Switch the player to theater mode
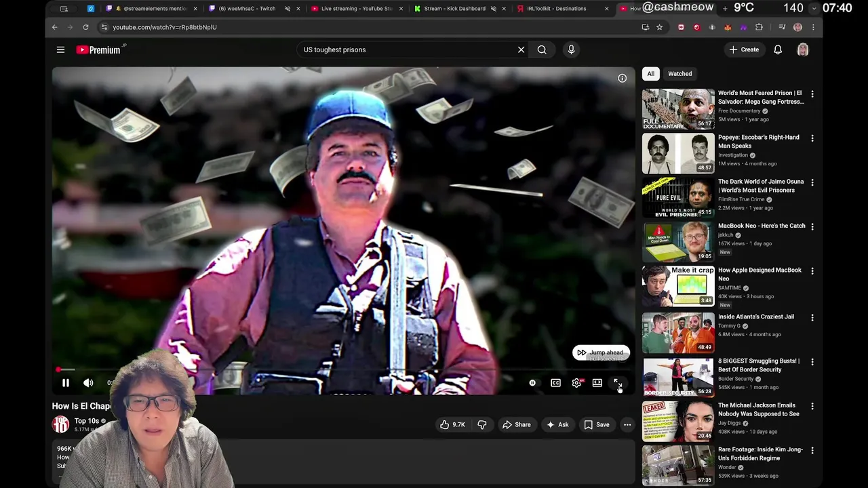Viewport: 868px width, 488px height. 597,383
